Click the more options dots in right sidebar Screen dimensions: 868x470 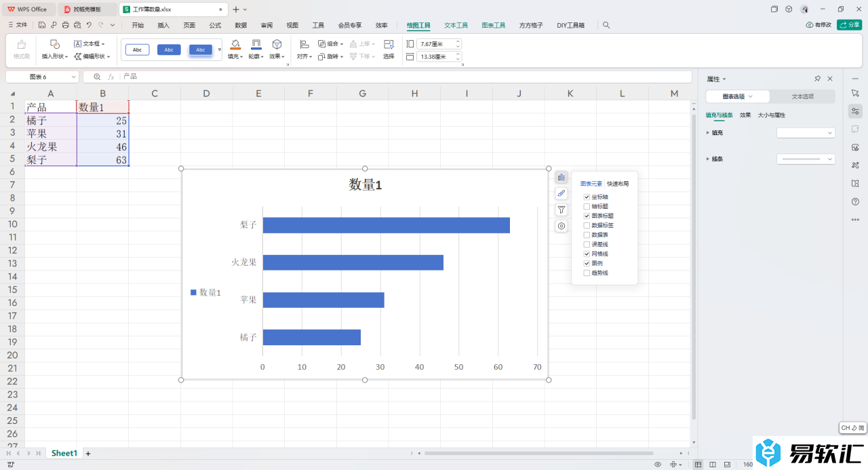[x=855, y=220]
